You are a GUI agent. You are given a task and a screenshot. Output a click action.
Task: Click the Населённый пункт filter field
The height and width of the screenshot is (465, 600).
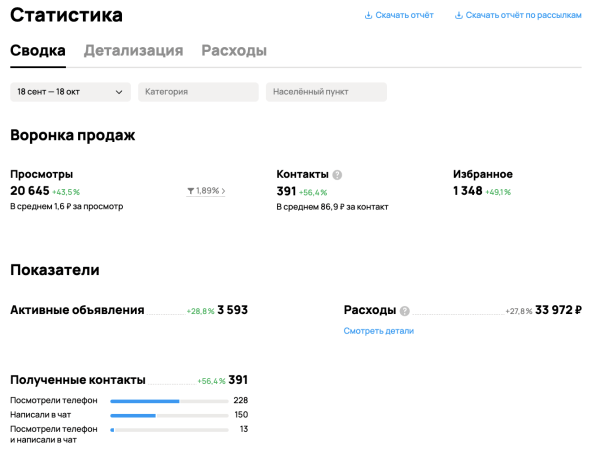[326, 92]
